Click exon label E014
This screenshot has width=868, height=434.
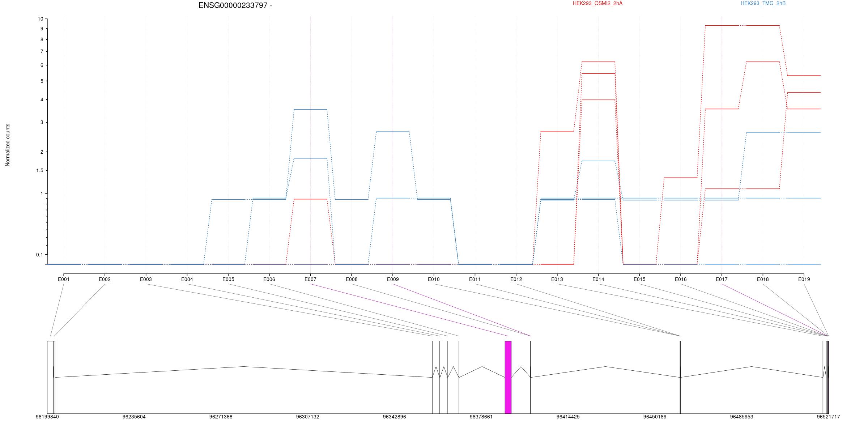click(598, 279)
